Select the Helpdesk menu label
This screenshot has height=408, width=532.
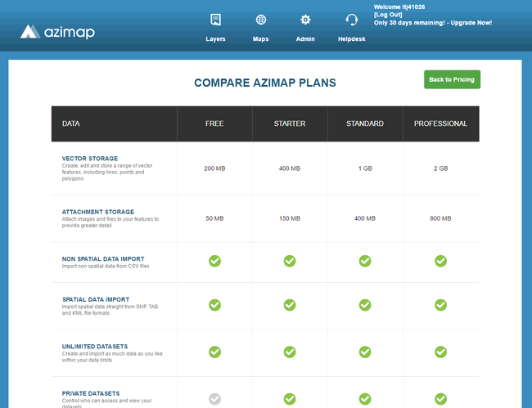click(x=352, y=39)
